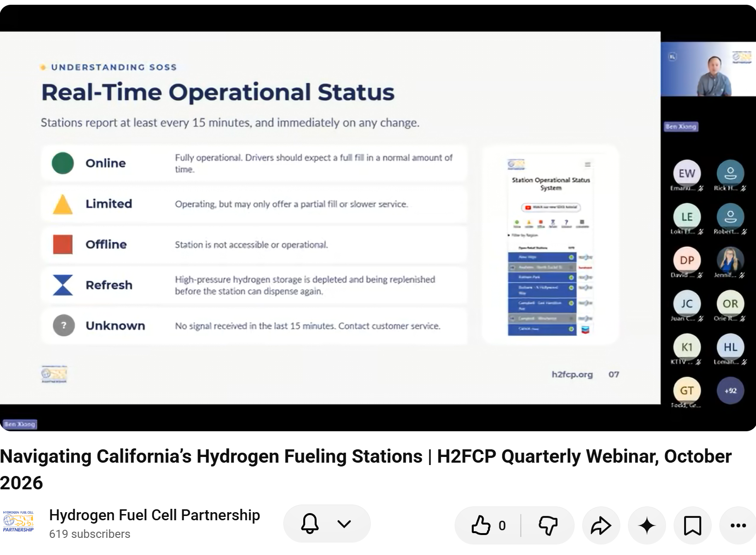
Task: Click the Jennifer participant photo avatar
Action: (730, 260)
